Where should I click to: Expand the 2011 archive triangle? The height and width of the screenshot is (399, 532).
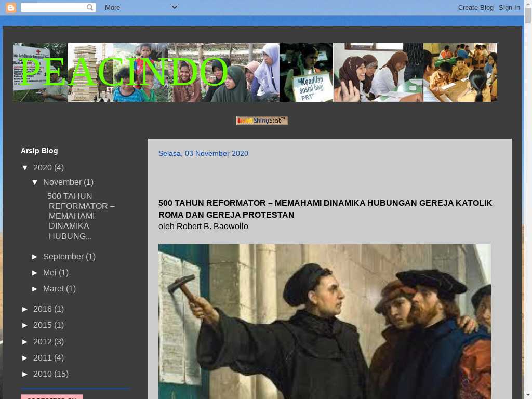click(x=25, y=358)
